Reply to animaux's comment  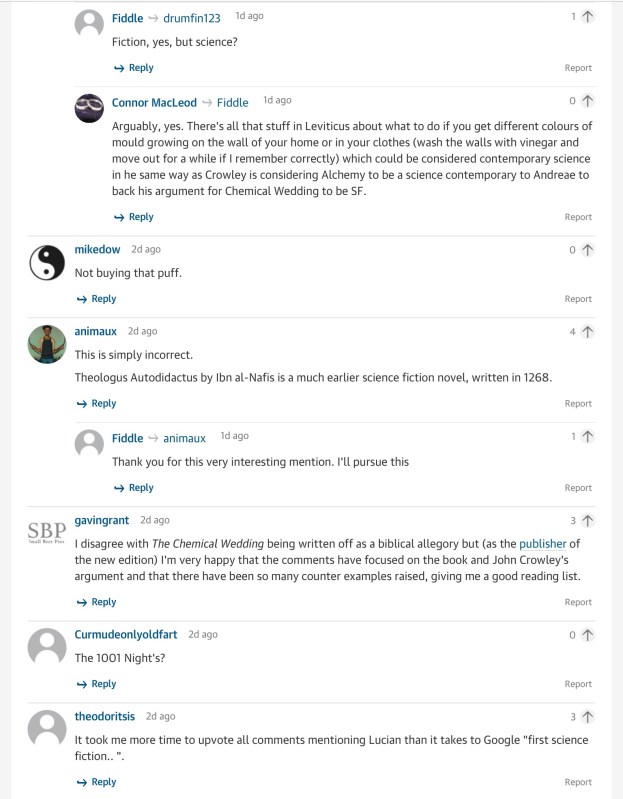point(97,404)
